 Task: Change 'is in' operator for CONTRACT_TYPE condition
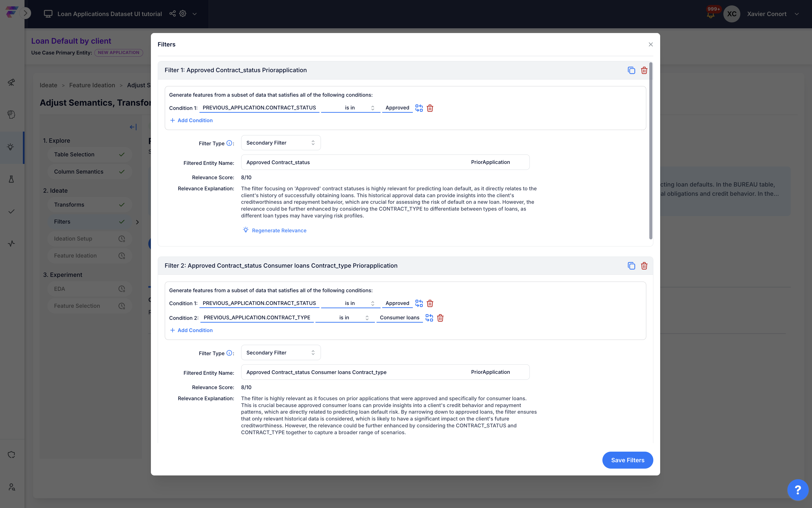click(345, 318)
